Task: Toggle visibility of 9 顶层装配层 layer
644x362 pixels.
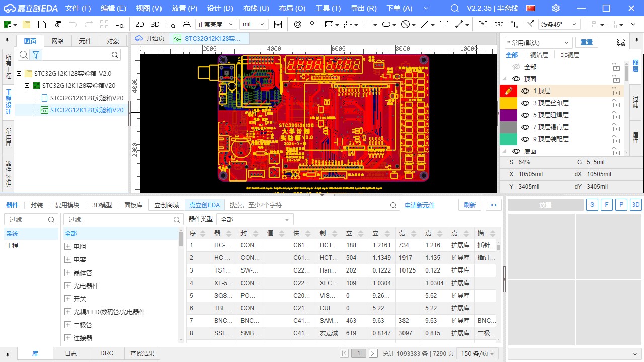Action: pos(525,139)
